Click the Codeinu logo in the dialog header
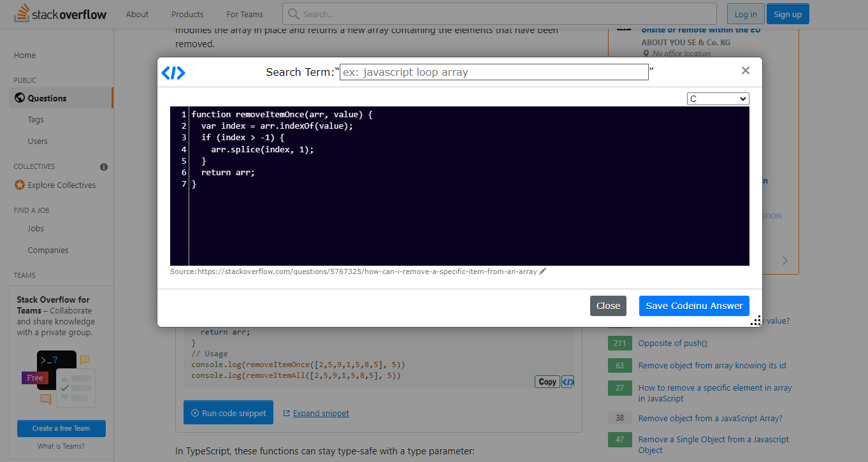The image size is (868, 462). coord(173,73)
